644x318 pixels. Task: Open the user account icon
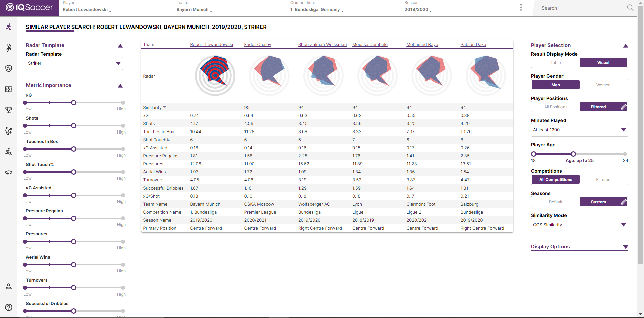point(9,286)
